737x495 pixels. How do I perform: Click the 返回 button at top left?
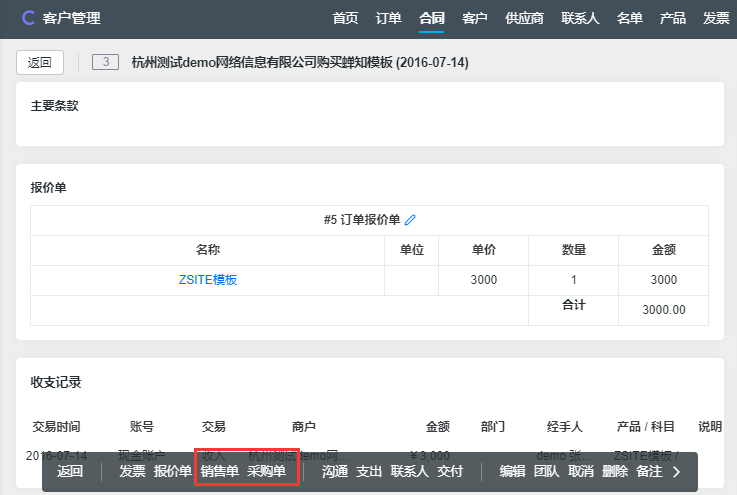coord(40,62)
